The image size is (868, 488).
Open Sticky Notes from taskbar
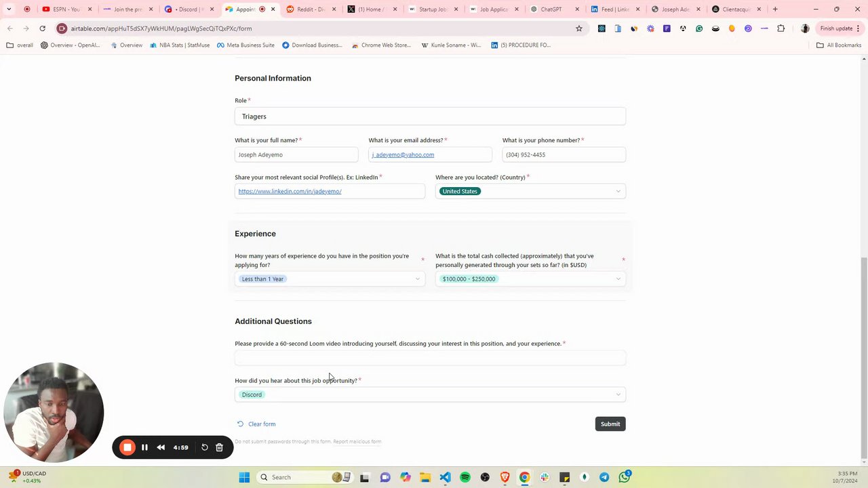[564, 477]
